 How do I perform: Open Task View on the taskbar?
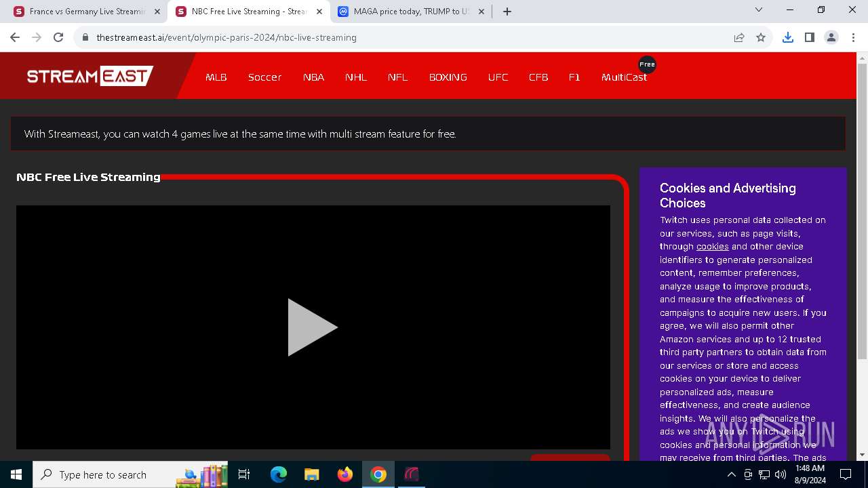click(244, 474)
